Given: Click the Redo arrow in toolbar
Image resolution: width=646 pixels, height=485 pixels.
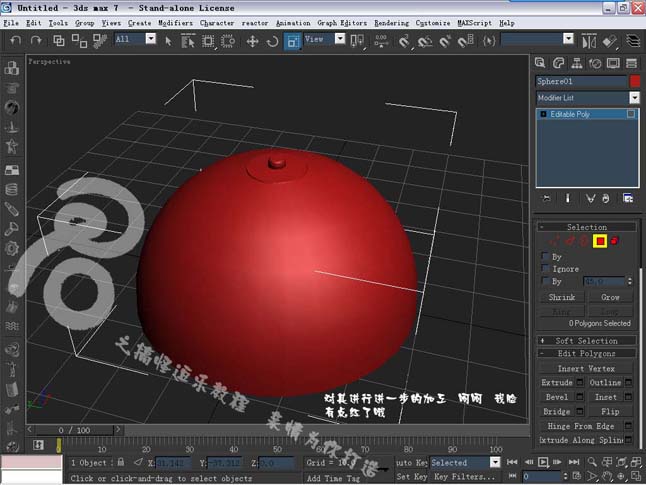Looking at the screenshot, I should click(x=36, y=40).
